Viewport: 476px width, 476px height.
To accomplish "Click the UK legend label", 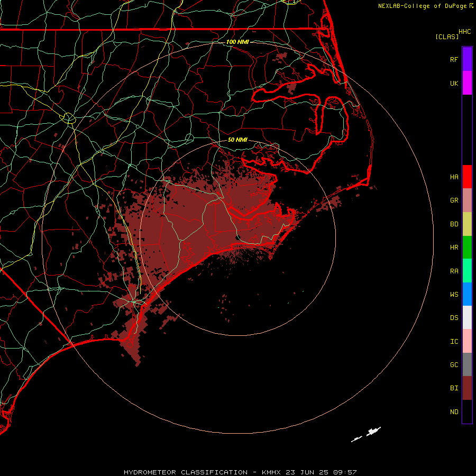I will click(454, 83).
